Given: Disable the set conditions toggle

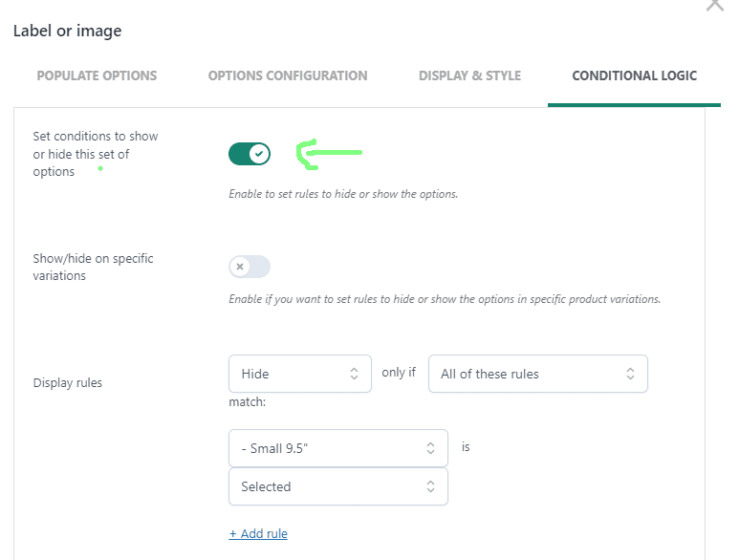Looking at the screenshot, I should (250, 154).
